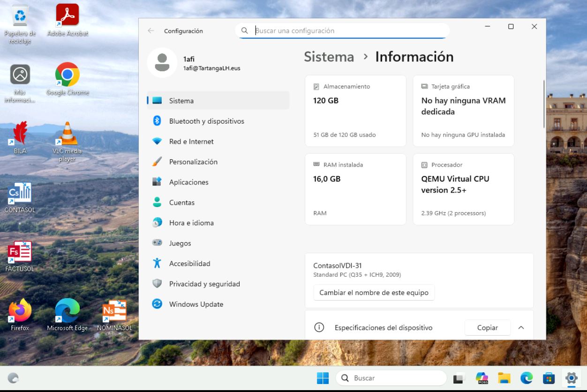The height and width of the screenshot is (392, 587).
Task: Select the Red e Internet wifi icon
Action: [157, 141]
